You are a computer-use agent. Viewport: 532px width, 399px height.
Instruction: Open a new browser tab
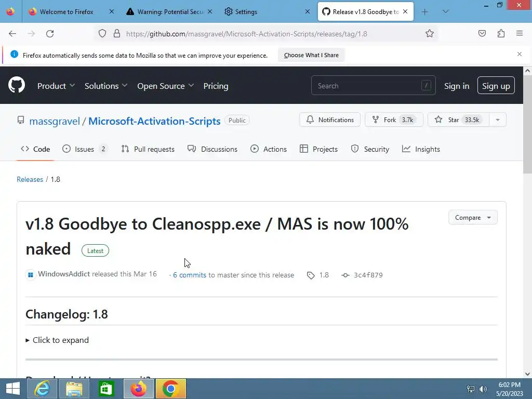coord(425,12)
